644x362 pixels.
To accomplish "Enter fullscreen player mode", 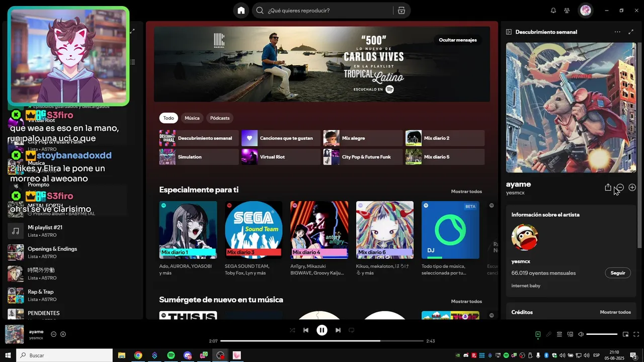I will point(636,334).
